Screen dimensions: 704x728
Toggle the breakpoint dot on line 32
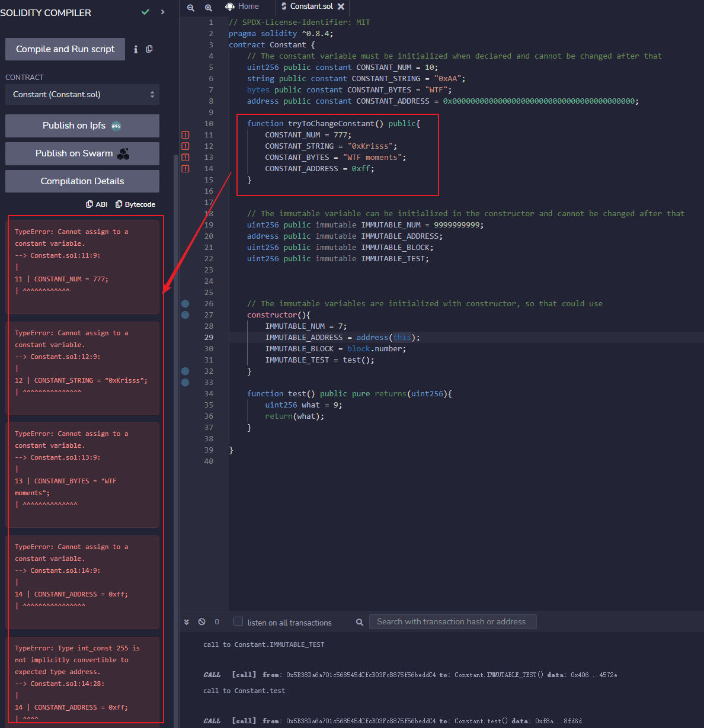click(185, 371)
